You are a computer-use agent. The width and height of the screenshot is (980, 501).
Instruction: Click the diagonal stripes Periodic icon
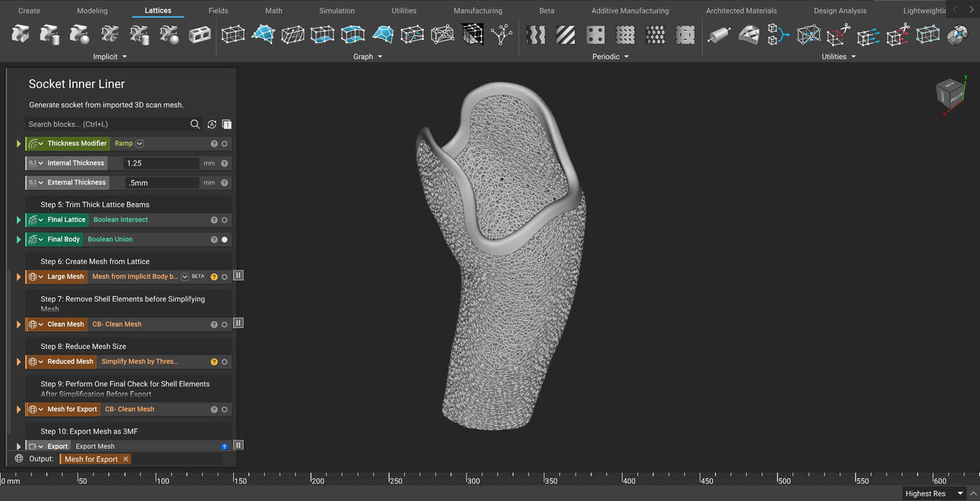pyautogui.click(x=566, y=34)
